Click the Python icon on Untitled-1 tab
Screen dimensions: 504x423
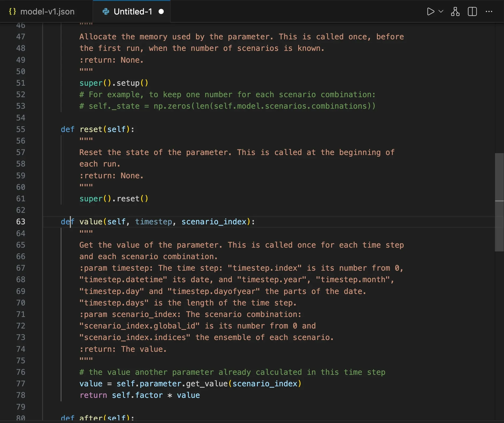106,12
